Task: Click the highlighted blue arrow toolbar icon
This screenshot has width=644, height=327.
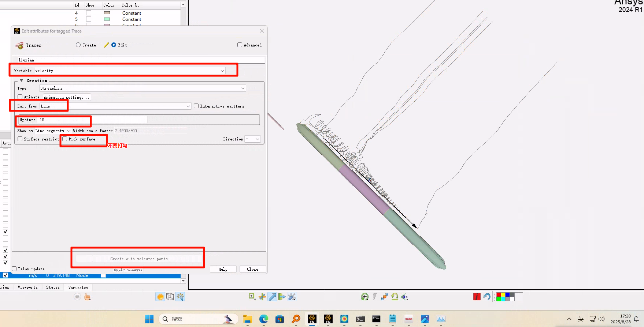Action: pyautogui.click(x=272, y=297)
